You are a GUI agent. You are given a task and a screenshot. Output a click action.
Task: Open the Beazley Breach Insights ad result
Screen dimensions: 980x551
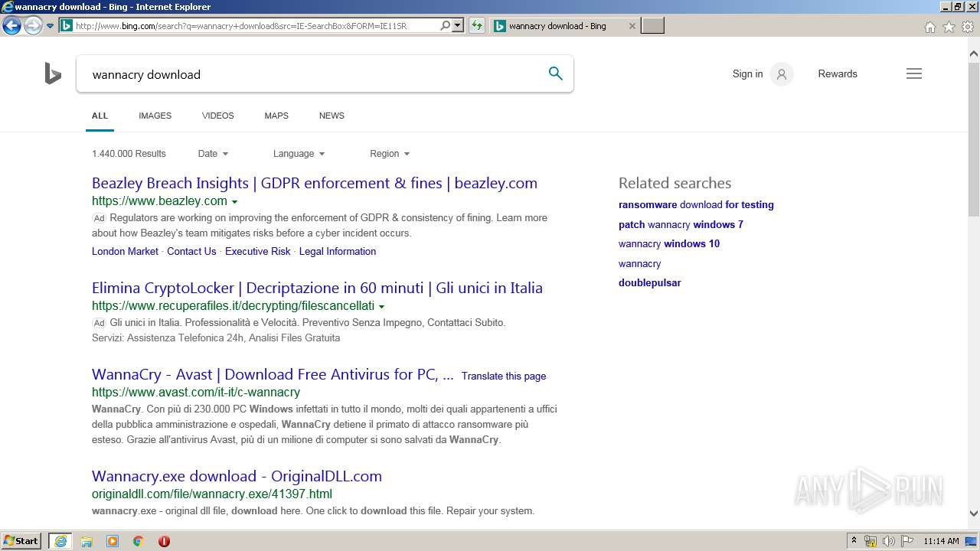coord(315,183)
